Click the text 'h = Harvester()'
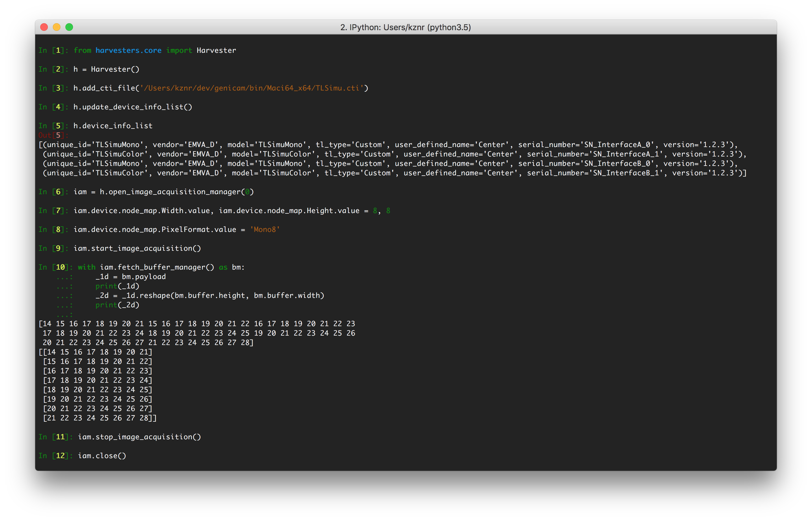 [106, 69]
